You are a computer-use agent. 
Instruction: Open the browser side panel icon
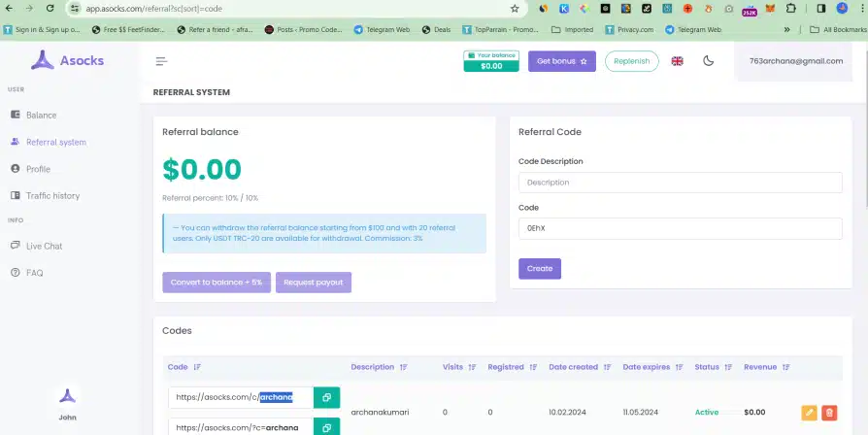821,9
